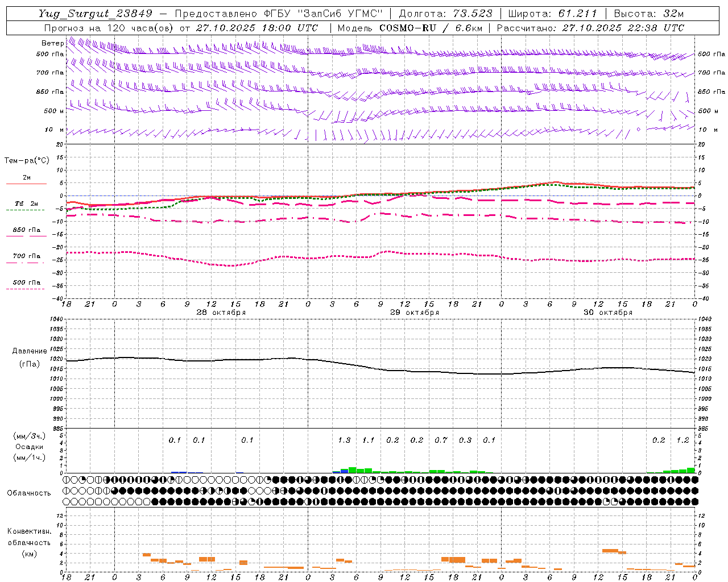Select the 850 гПа temperature legend entry
Image resolution: width=728 pixels, height=582 pixels.
[x=27, y=230]
